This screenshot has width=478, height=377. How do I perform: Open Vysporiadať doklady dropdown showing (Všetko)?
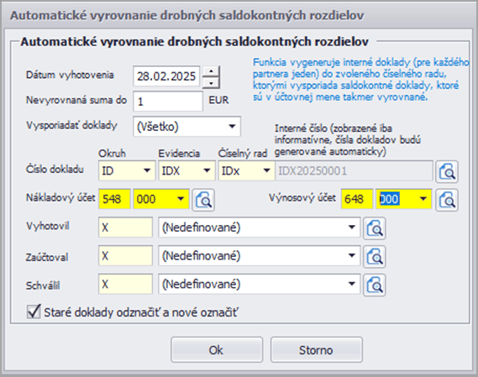pos(187,126)
